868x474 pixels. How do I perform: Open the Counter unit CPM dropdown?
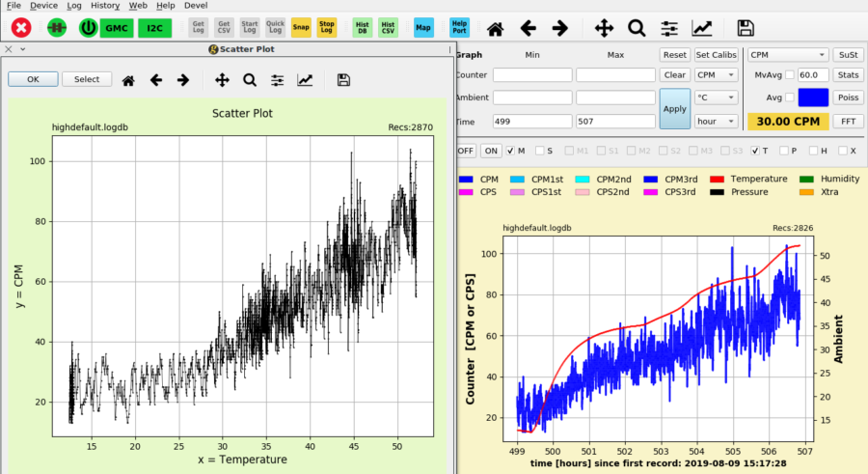point(716,75)
